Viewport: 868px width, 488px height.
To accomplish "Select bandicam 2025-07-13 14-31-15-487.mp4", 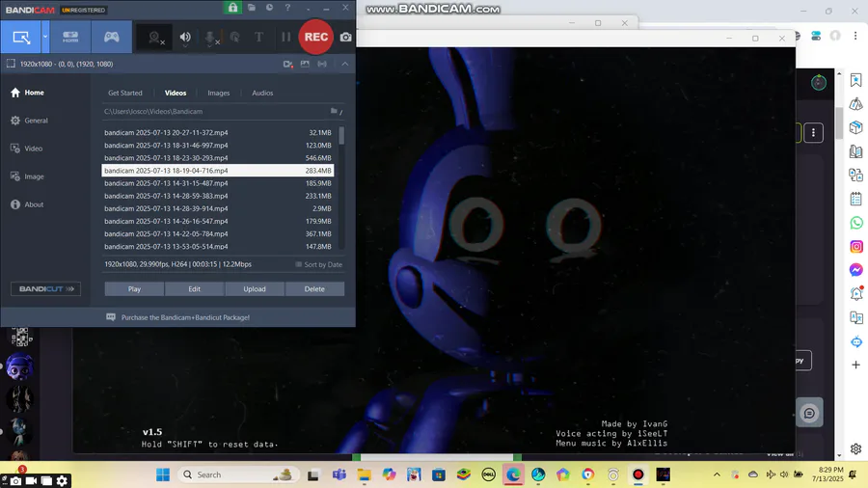I will [x=218, y=183].
